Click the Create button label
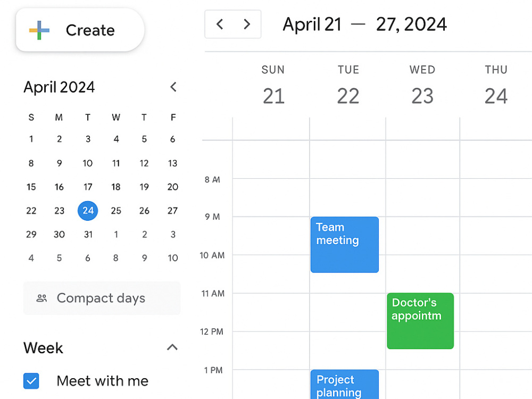532x399 pixels. point(90,30)
